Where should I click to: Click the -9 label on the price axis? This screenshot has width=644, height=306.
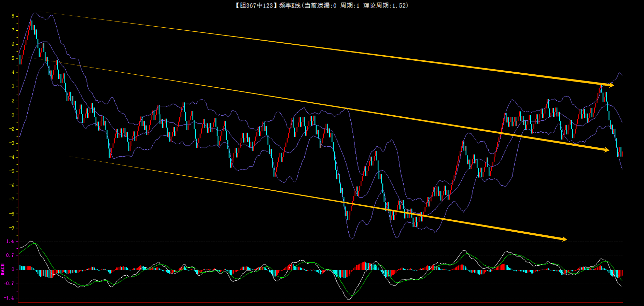pyautogui.click(x=12, y=228)
